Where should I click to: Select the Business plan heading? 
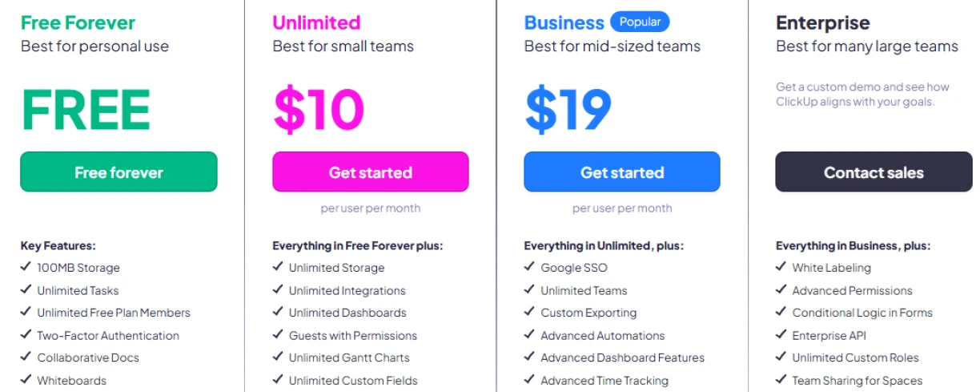coord(564,22)
